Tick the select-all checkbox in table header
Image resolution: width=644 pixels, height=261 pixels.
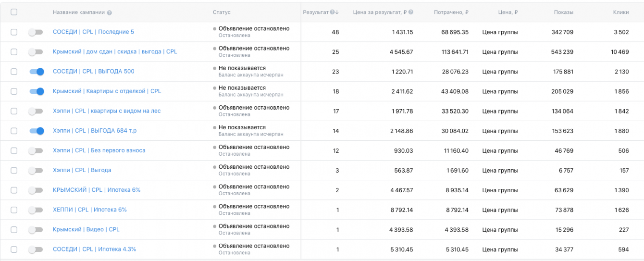pyautogui.click(x=14, y=12)
